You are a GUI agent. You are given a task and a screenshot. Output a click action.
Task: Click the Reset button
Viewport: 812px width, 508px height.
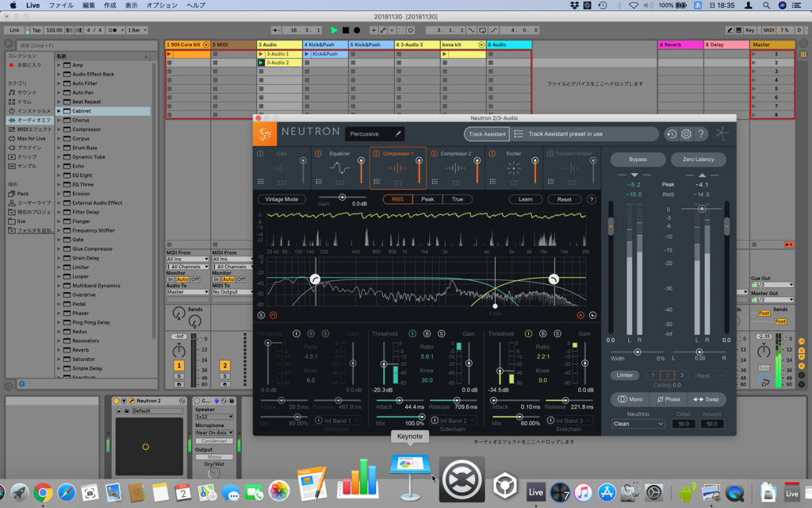[x=565, y=199]
